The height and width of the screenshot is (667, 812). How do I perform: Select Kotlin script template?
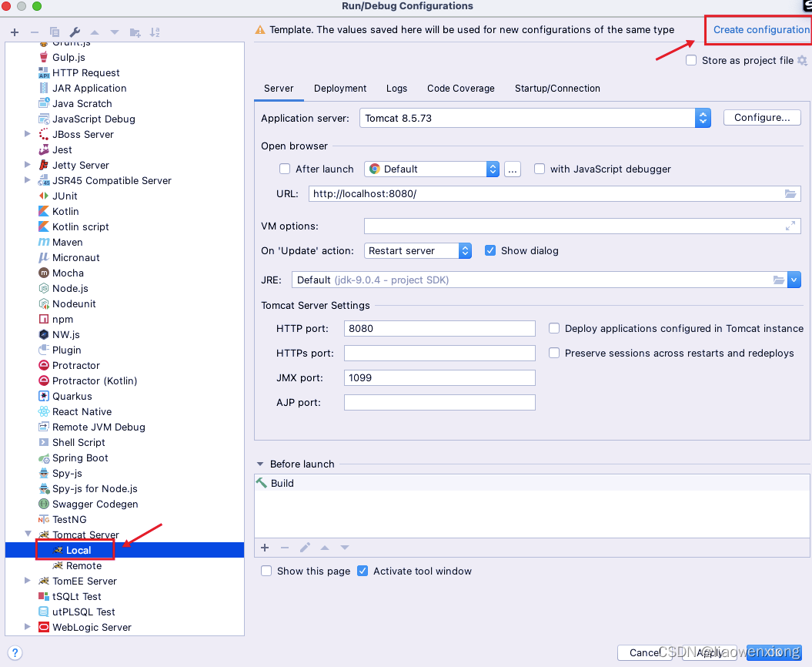pyautogui.click(x=80, y=227)
